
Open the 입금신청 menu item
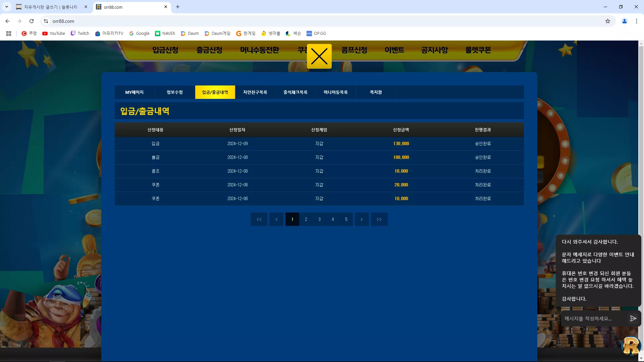coord(165,50)
